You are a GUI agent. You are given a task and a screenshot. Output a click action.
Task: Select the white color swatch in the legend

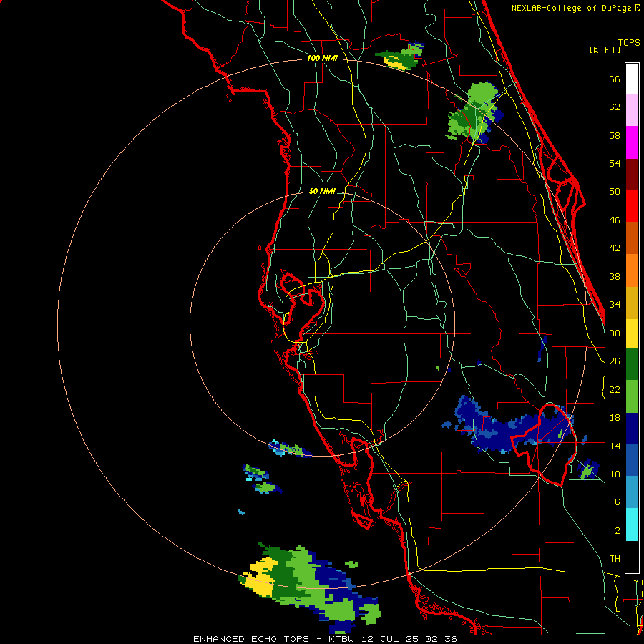632,79
